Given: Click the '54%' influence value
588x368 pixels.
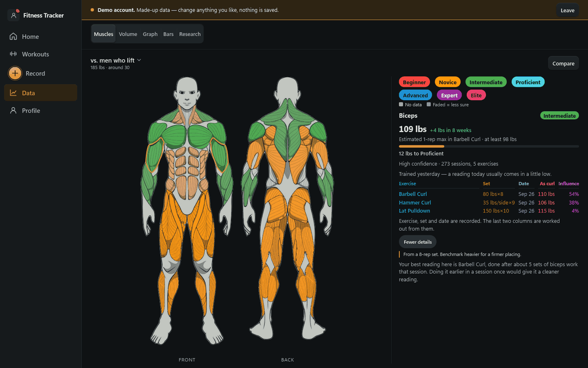Looking at the screenshot, I should (574, 194).
